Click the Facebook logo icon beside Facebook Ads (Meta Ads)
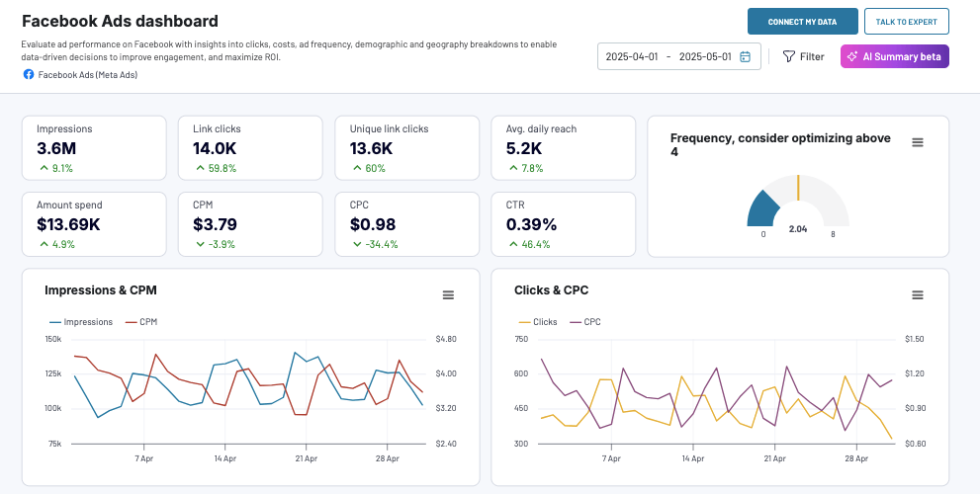 coord(28,74)
